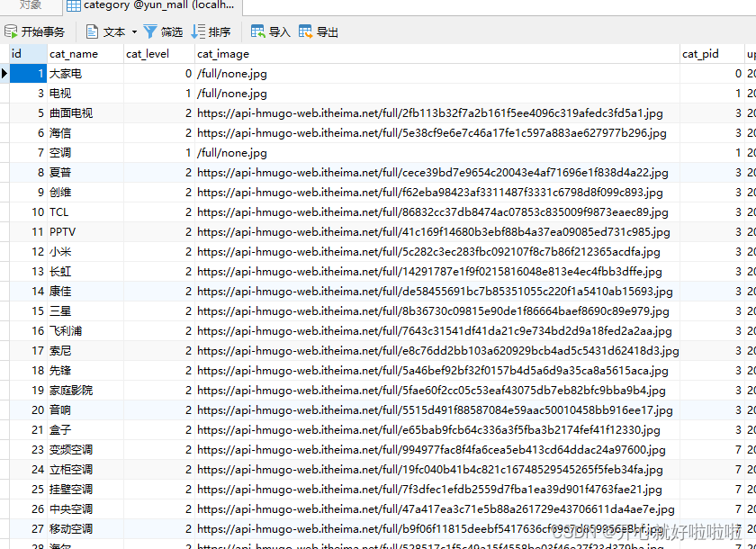Click the cat_image URL in row TCL
756x549 pixels.
click(x=433, y=211)
